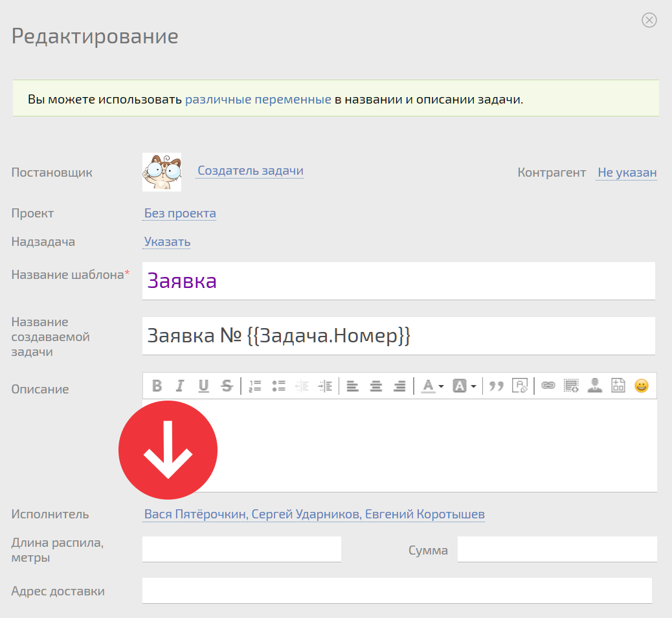
Task: Align description text to the left
Action: 353,386
